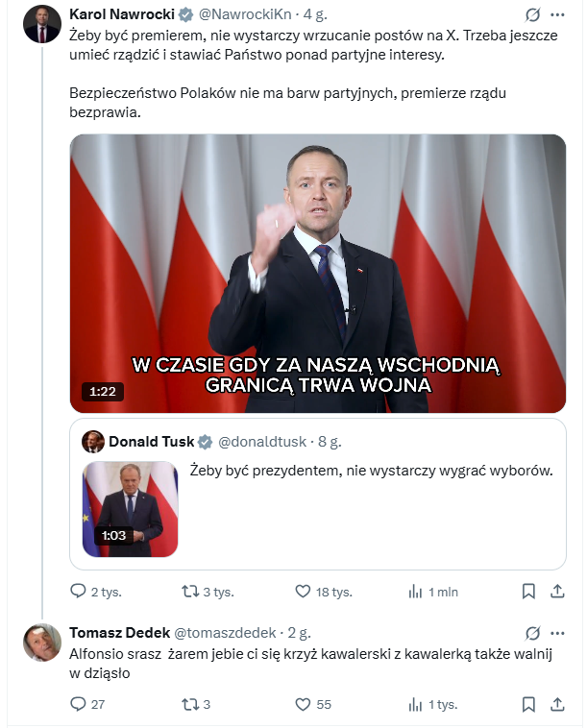Open Grok icon on Dedek's reply

533,632
